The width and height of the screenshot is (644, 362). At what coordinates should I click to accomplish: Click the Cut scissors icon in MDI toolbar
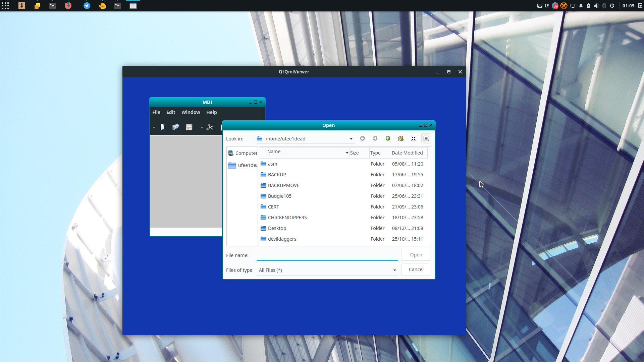(x=210, y=127)
